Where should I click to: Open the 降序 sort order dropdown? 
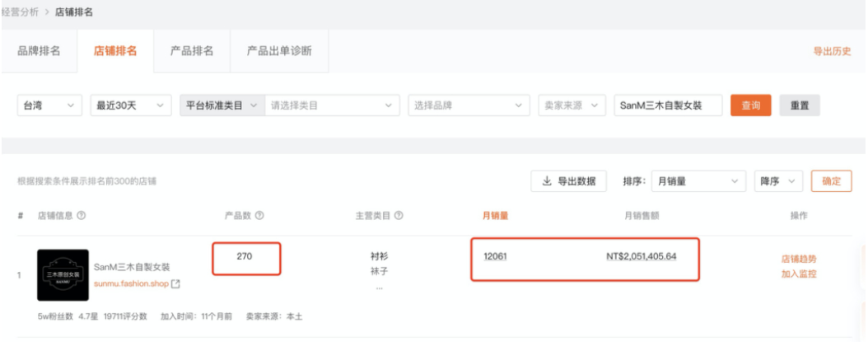777,181
